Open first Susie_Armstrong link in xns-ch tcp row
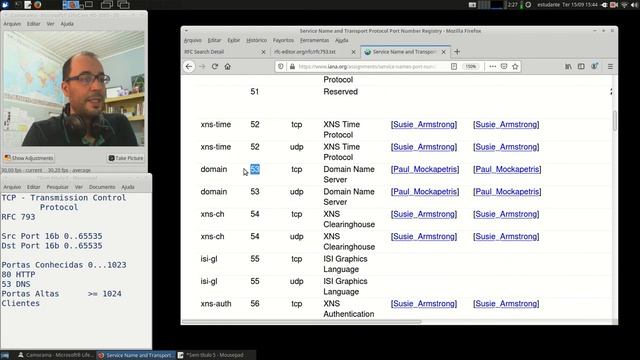Viewport: 640px width, 360px height. (424, 214)
